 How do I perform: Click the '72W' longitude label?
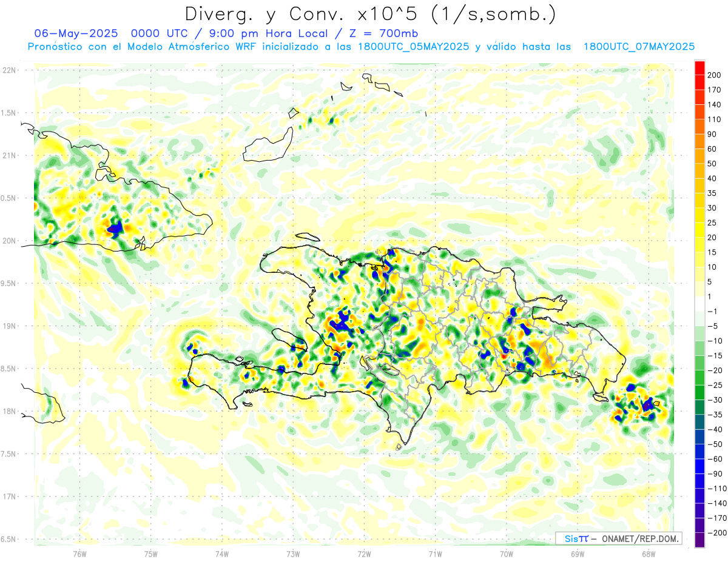coord(364,554)
